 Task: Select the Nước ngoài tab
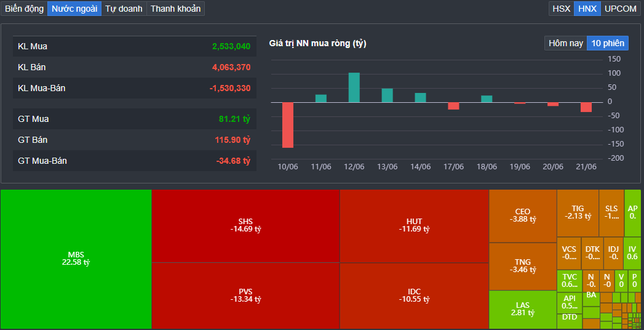(74, 9)
